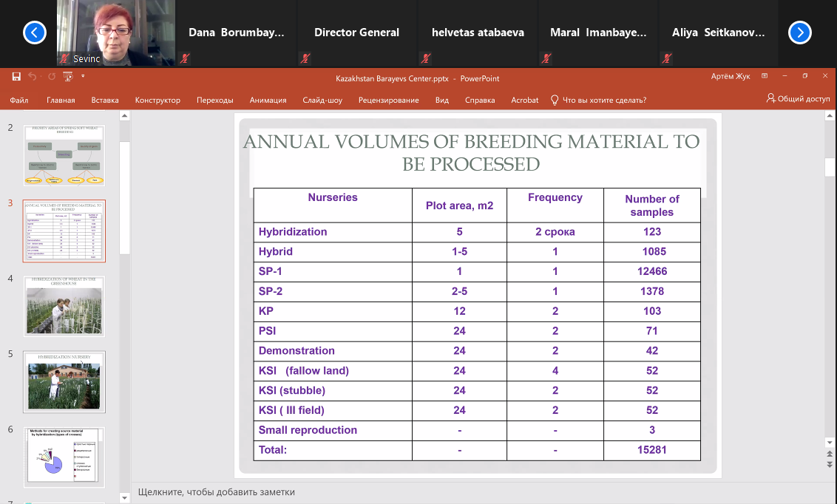This screenshot has width=837, height=504.
Task: Switch to the Вид ribbon tab
Action: coord(442,100)
